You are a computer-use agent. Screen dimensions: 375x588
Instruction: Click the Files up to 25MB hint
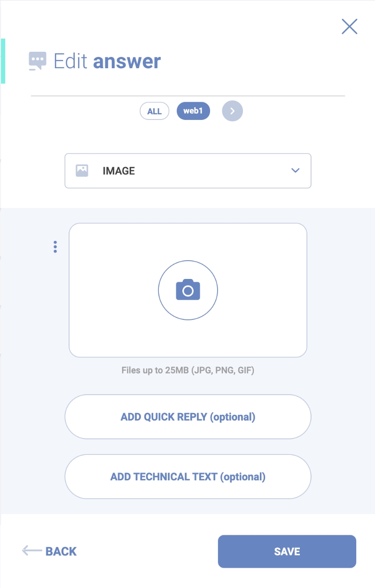coord(187,370)
